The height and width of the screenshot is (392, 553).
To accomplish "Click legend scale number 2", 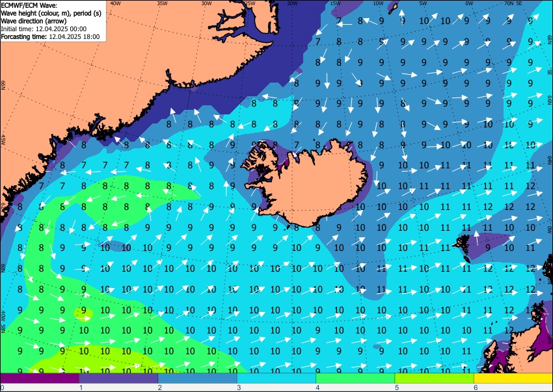I will (160, 387).
